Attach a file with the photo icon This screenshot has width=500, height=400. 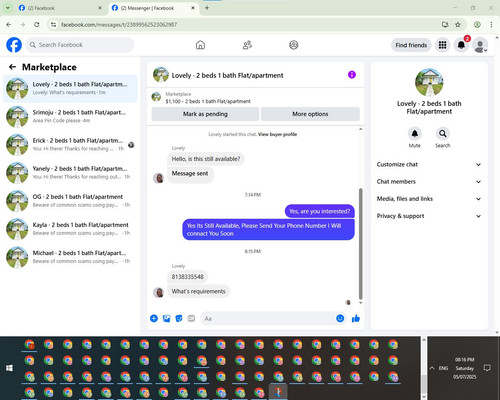tap(166, 318)
